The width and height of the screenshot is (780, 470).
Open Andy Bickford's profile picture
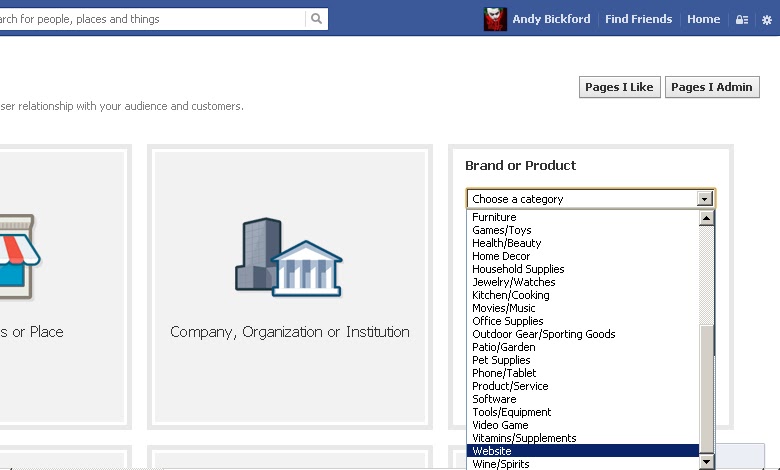coord(495,19)
